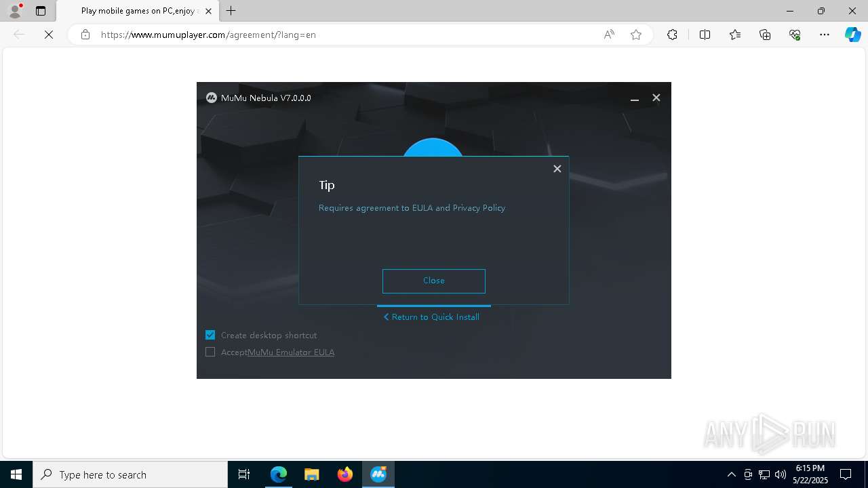This screenshot has width=868, height=488.
Task: Close the MuMu Nebula installer window
Action: point(656,98)
